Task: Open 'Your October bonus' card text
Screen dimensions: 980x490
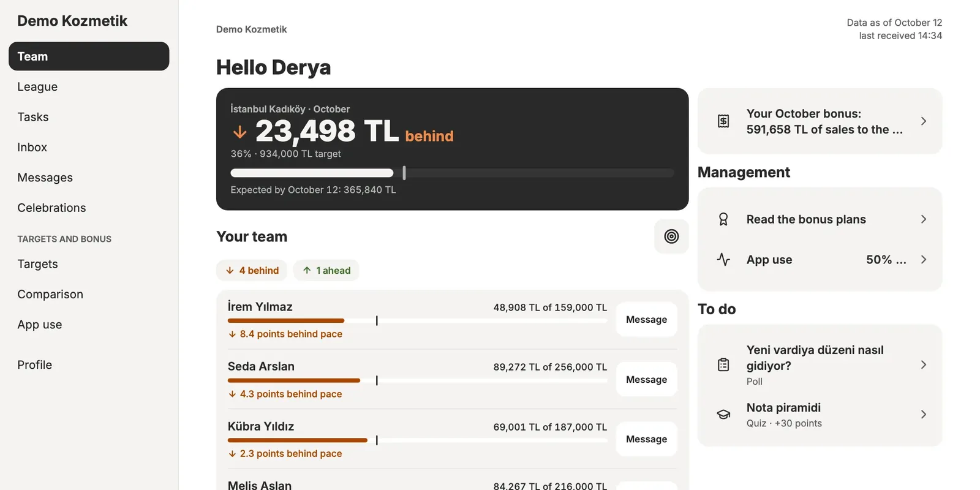Action: [x=824, y=121]
